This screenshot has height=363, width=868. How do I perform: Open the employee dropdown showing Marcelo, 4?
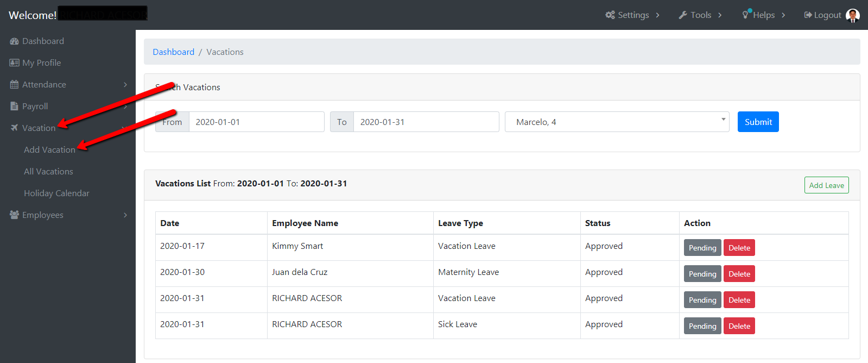point(617,122)
